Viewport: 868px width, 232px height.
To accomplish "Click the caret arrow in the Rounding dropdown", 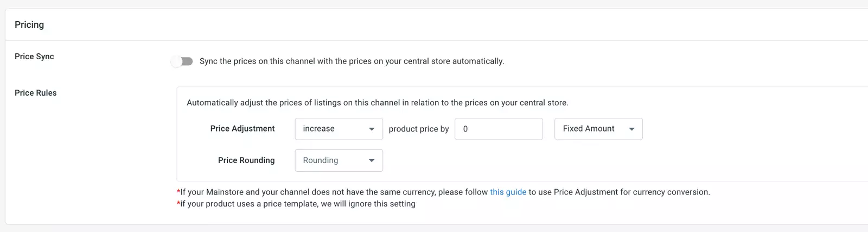I will tap(372, 161).
